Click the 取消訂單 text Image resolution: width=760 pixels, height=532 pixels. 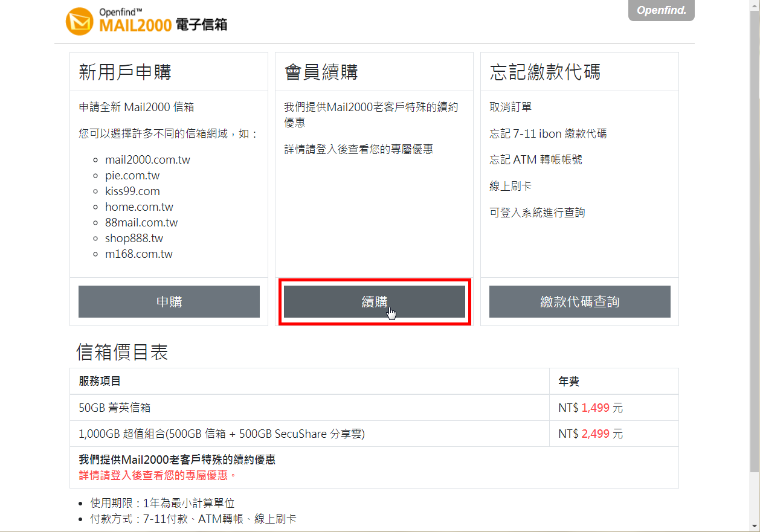[x=510, y=107]
